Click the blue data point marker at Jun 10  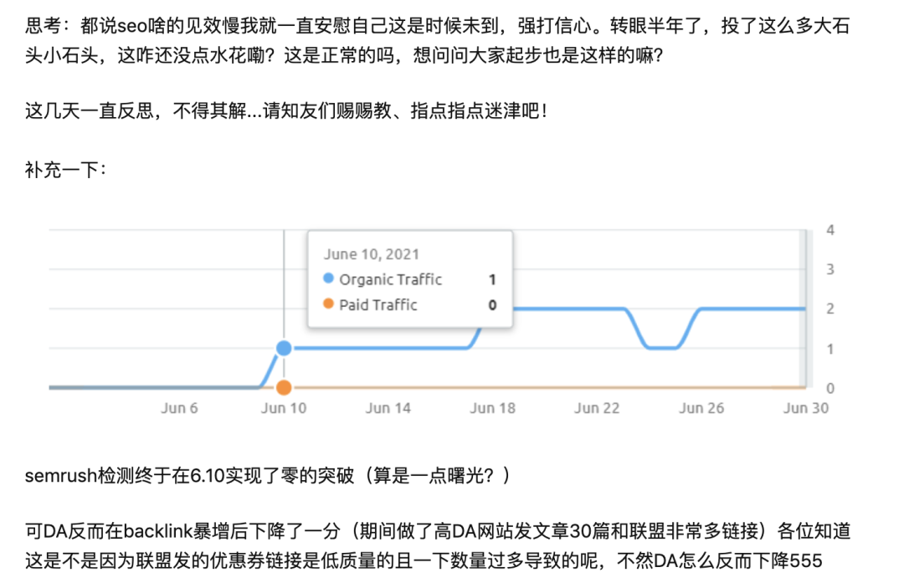(x=284, y=346)
